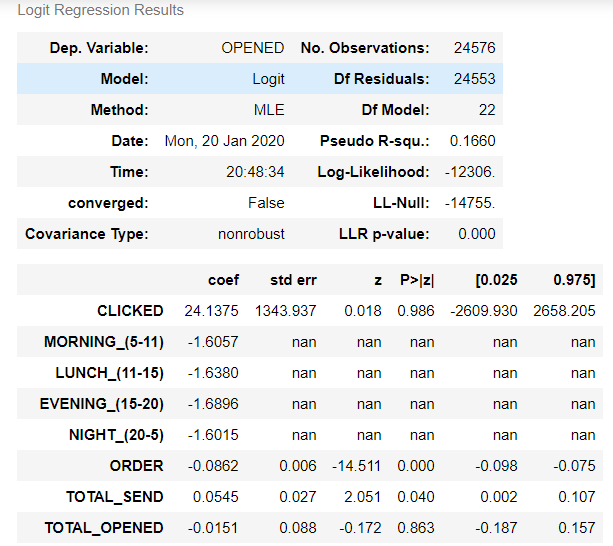Click the 'EVENING_(15-20)' row label
The width and height of the screenshot is (613, 546).
coord(102,404)
